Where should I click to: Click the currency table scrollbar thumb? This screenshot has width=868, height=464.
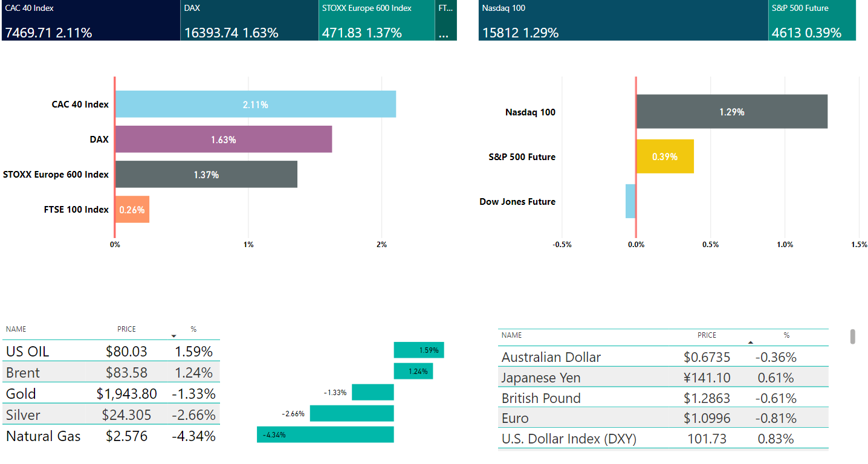853,337
